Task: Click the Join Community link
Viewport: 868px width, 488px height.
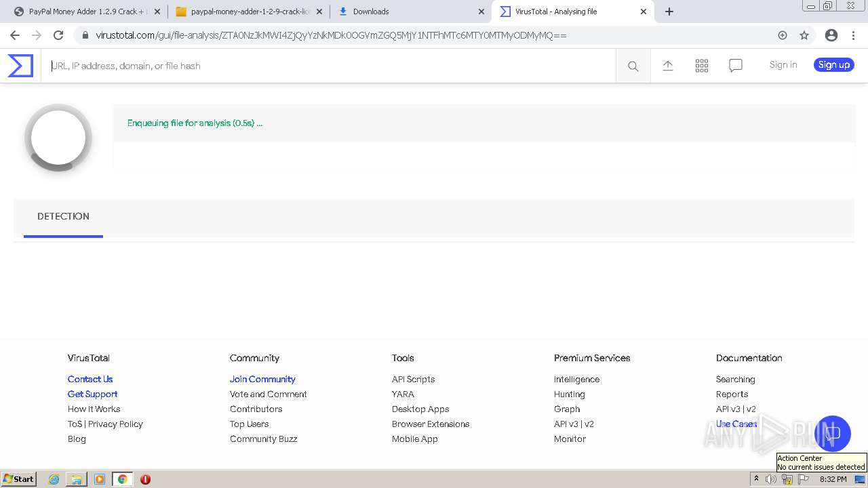Action: [262, 380]
